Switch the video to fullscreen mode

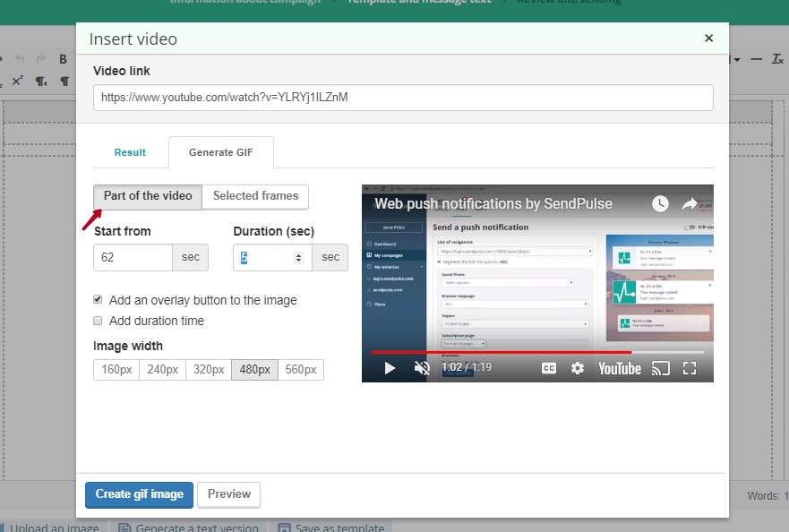(690, 367)
